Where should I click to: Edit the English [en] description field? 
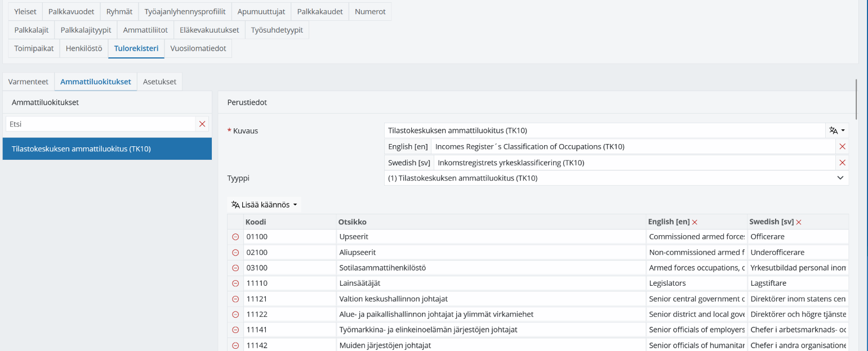[x=634, y=146]
